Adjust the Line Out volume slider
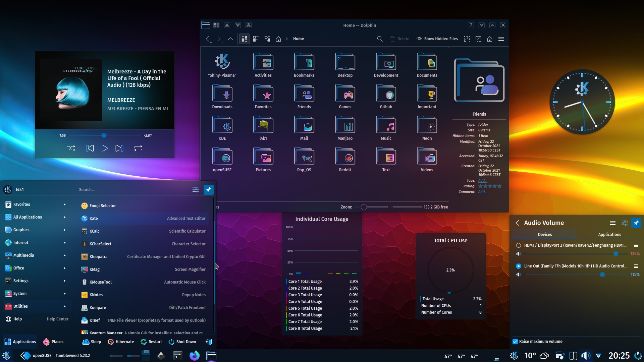644x362 pixels. [576, 275]
